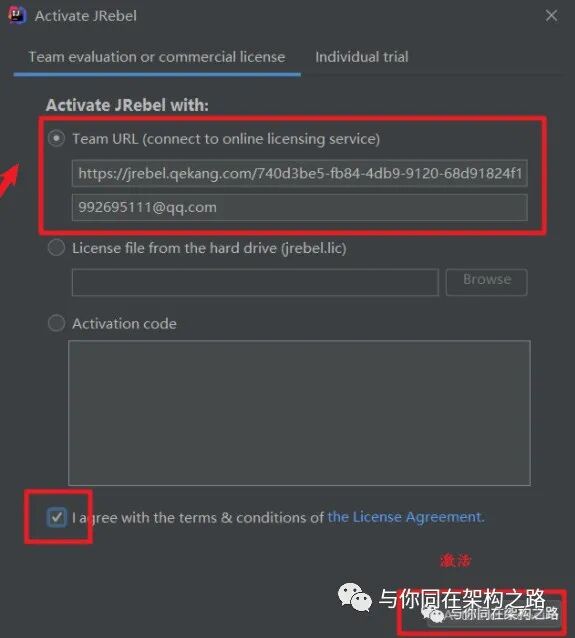This screenshot has width=575, height=638.
Task: Click the jrebel.qekang.com team URL field
Action: [300, 173]
